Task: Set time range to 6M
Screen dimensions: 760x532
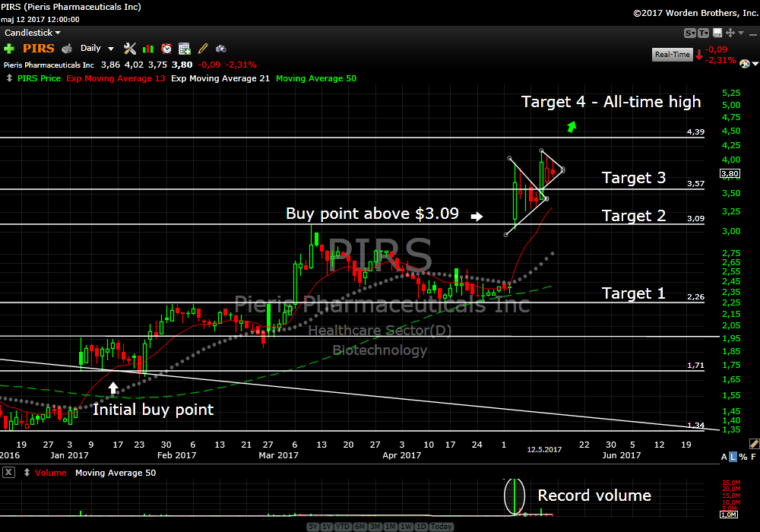Action: (x=359, y=526)
